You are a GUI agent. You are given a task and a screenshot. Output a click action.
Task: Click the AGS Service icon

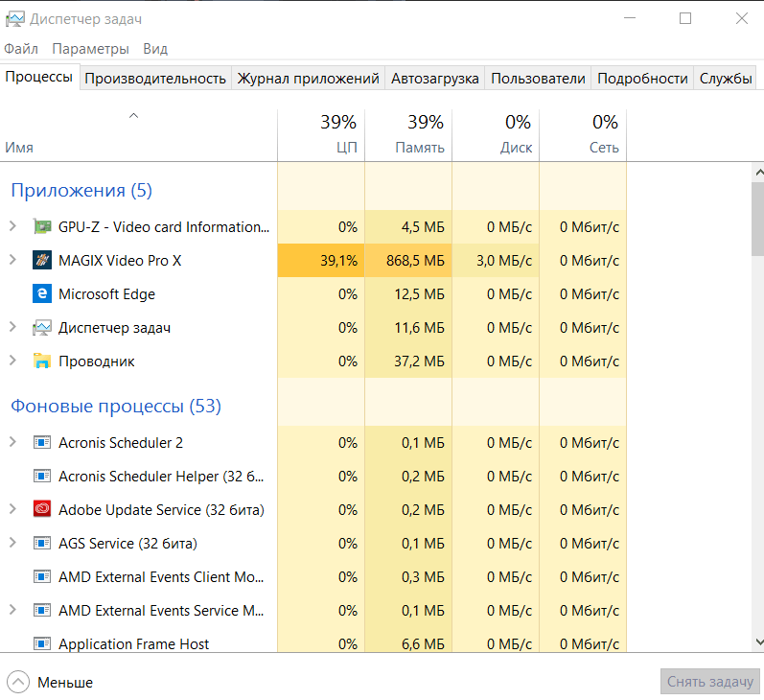[42, 543]
